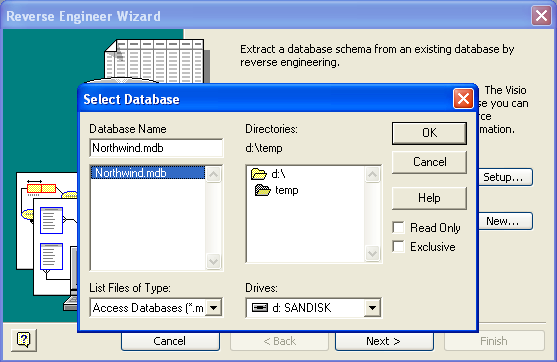Click the open folder icon beside d:\
Viewport: 557px width, 362px height.
(259, 174)
